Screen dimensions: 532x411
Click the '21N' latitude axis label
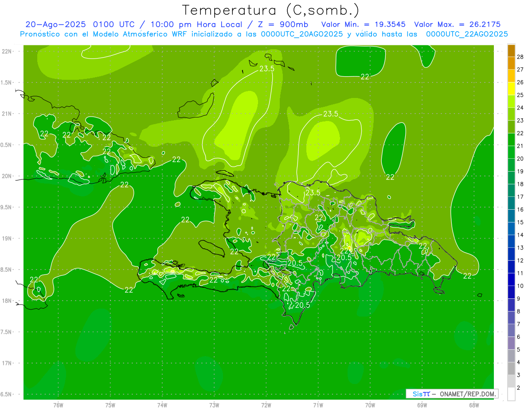coord(7,114)
